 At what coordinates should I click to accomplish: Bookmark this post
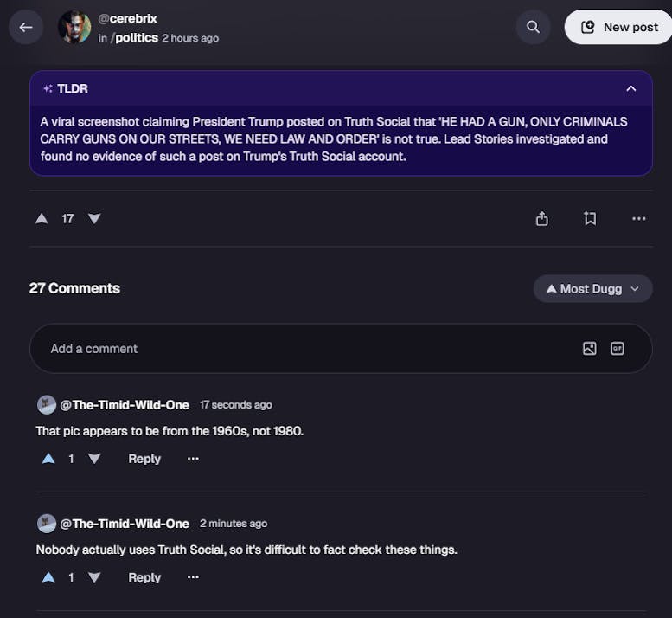(x=590, y=219)
